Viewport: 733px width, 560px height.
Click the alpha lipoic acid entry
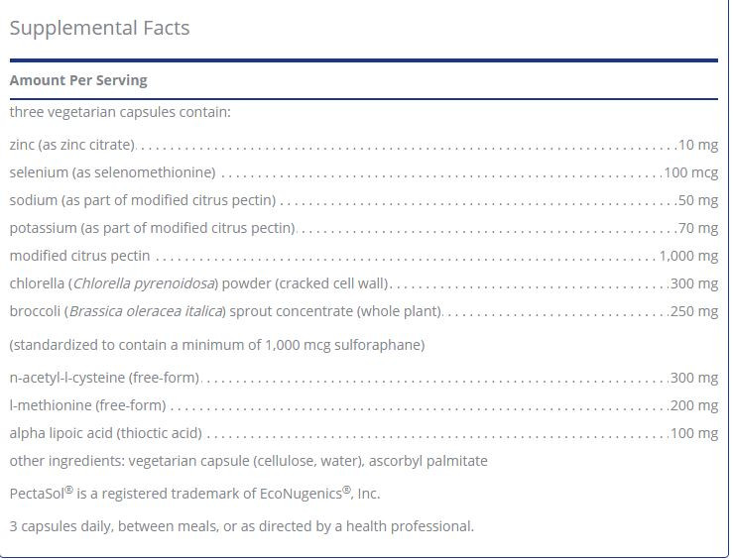(x=105, y=433)
